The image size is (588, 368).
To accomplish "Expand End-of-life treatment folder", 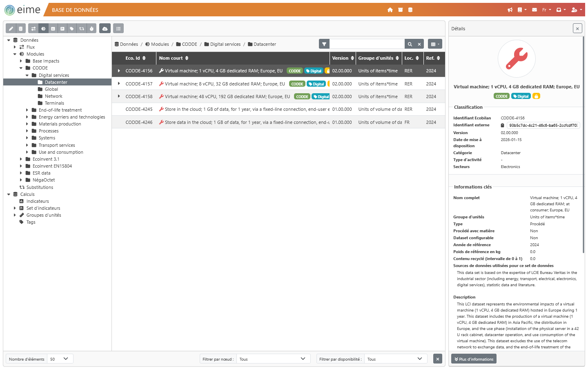I will pos(27,110).
